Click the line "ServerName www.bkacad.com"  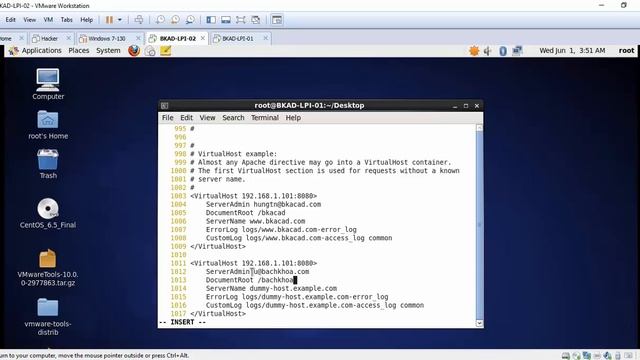coord(255,221)
